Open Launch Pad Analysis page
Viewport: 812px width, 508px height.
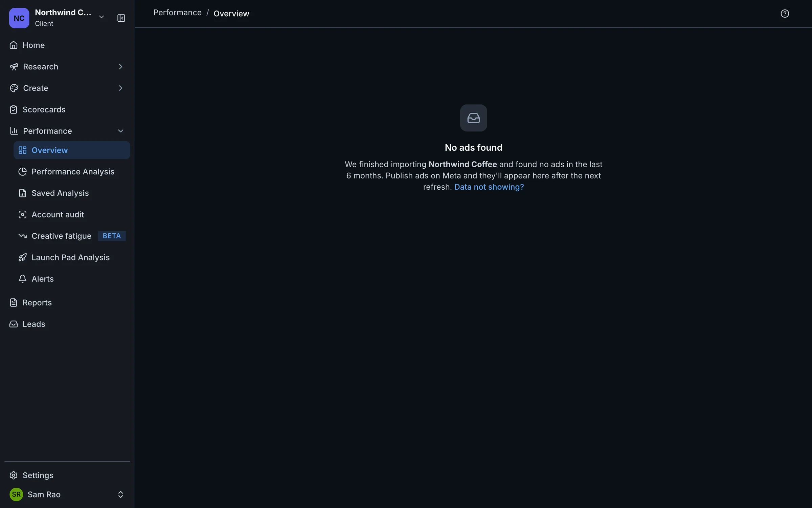[x=72, y=257]
